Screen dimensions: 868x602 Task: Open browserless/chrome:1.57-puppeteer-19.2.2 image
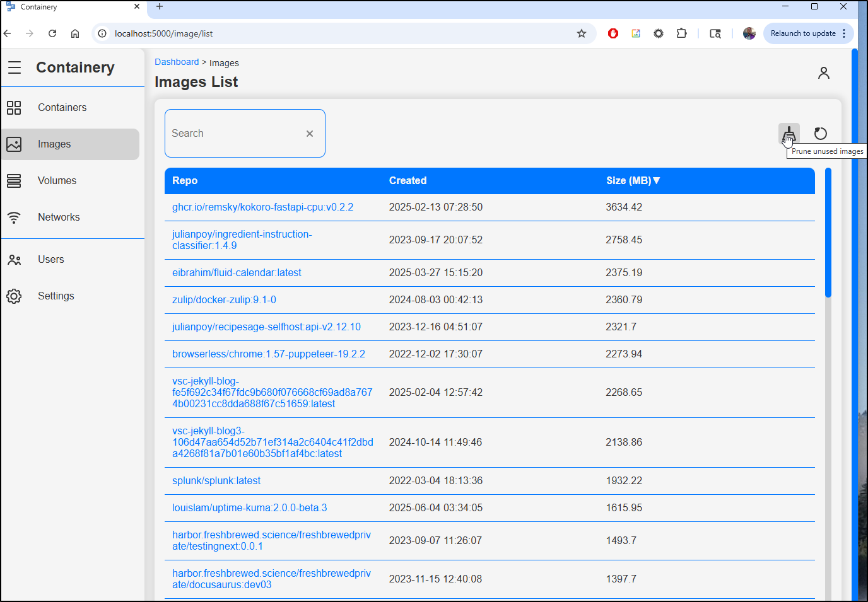click(269, 354)
